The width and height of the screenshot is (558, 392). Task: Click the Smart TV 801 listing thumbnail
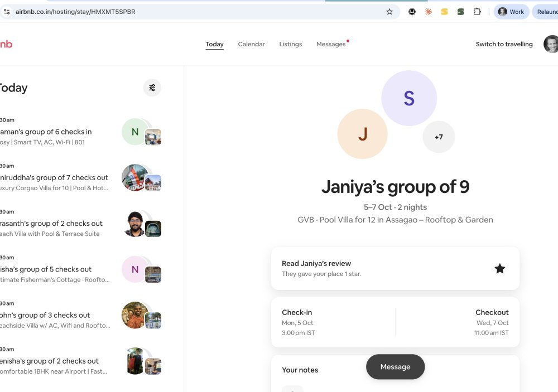pyautogui.click(x=153, y=137)
